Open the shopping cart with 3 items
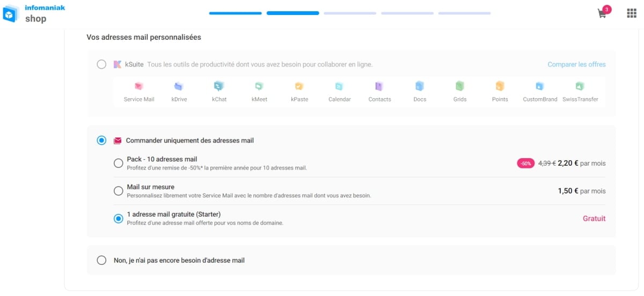644x296 pixels. pyautogui.click(x=603, y=12)
